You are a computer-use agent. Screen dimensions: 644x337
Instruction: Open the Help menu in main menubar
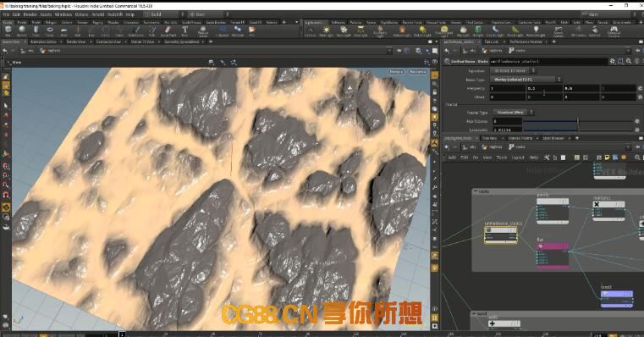pyautogui.click(x=129, y=14)
